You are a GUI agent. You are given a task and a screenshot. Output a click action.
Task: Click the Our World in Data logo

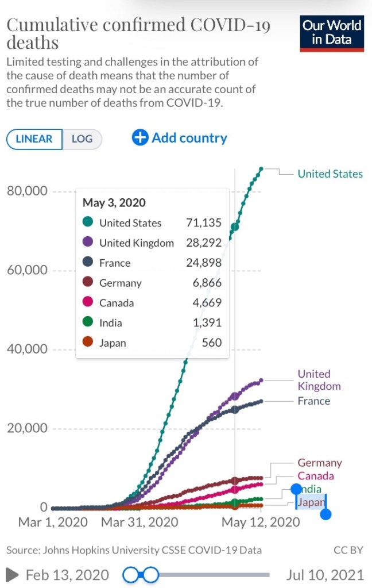(x=332, y=33)
